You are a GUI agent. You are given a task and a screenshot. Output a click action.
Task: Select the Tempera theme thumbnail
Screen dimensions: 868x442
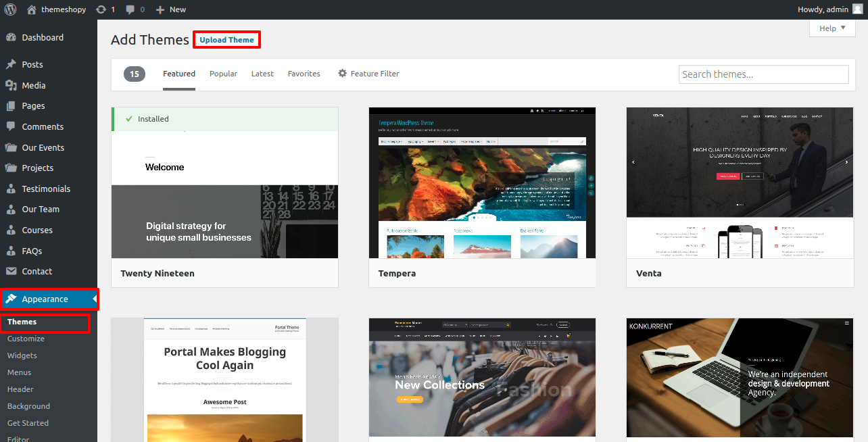(x=482, y=182)
